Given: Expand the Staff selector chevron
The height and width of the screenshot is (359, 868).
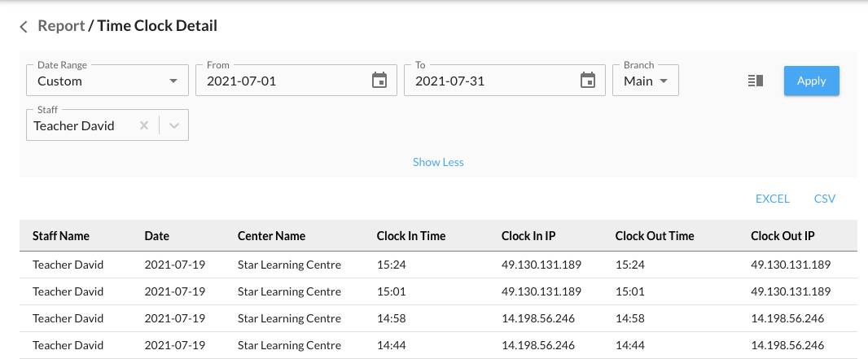Looking at the screenshot, I should point(173,126).
